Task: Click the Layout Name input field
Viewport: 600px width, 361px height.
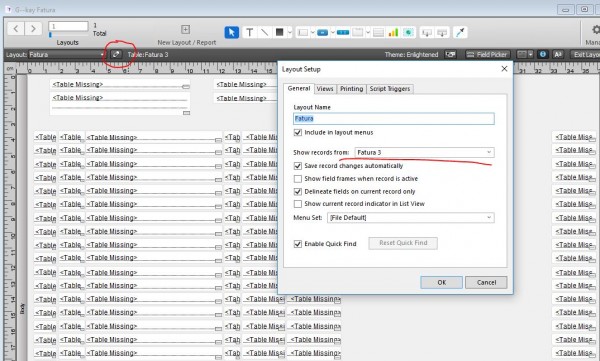Action: pyautogui.click(x=394, y=119)
